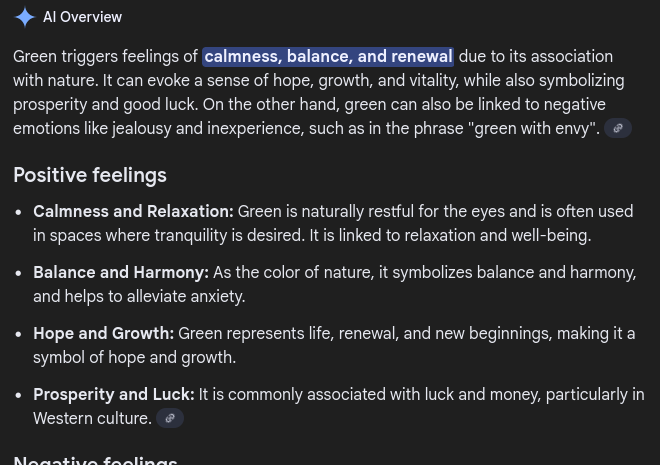Click the bold "Calmness and Relaxation:" term

133,212
